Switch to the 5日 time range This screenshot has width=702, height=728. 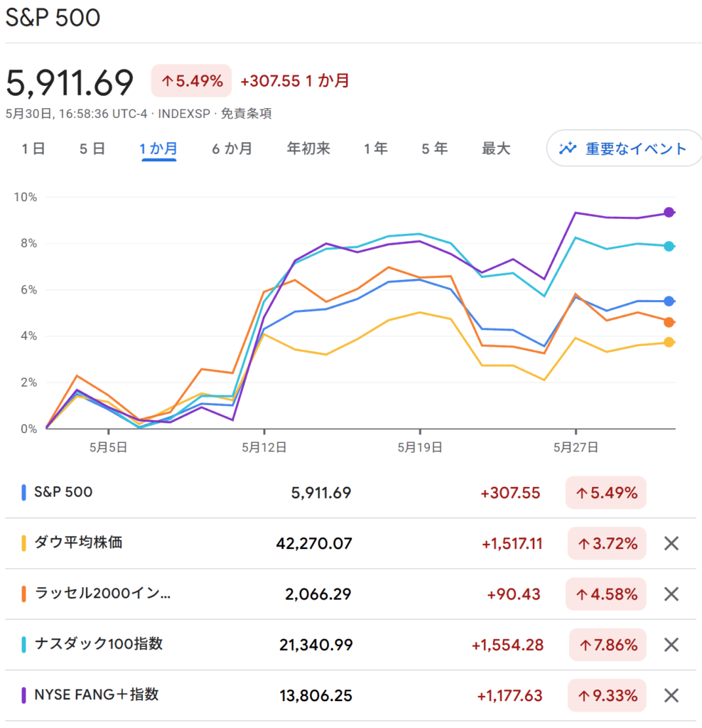tap(92, 149)
